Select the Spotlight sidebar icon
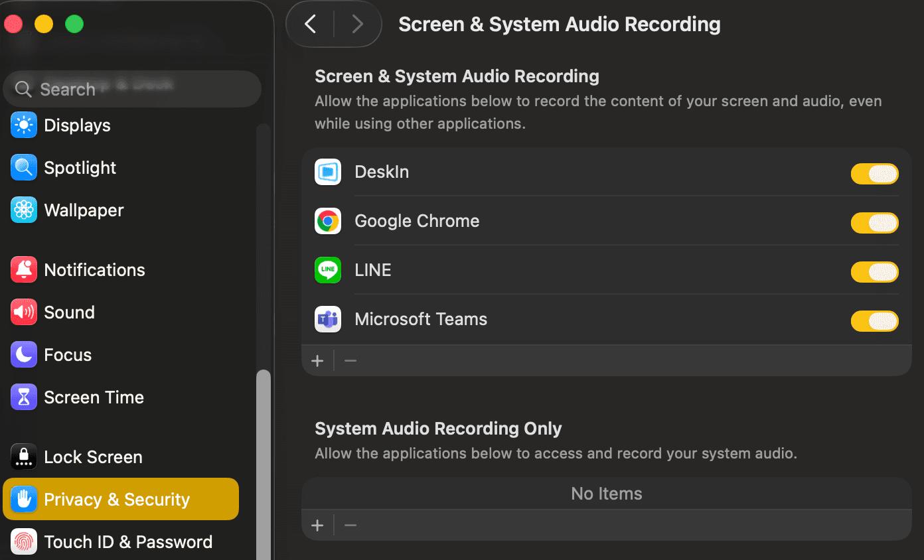 [x=24, y=167]
